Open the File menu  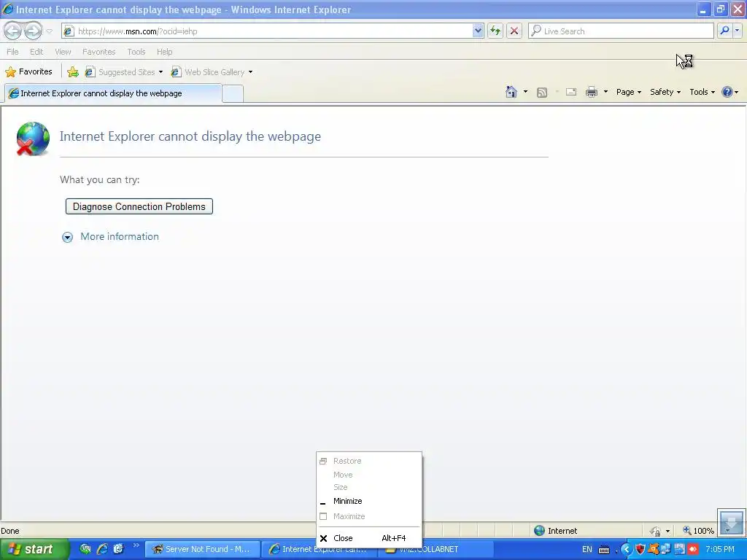12,52
